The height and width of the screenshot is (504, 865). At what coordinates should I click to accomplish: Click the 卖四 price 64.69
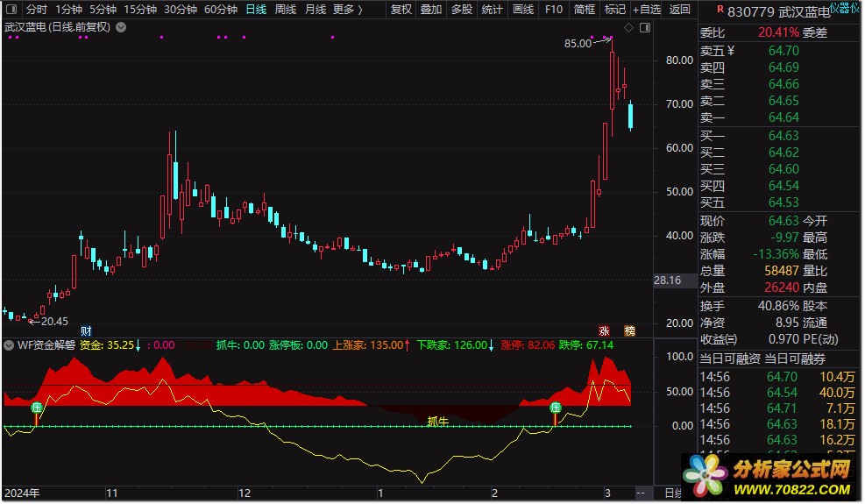click(783, 67)
